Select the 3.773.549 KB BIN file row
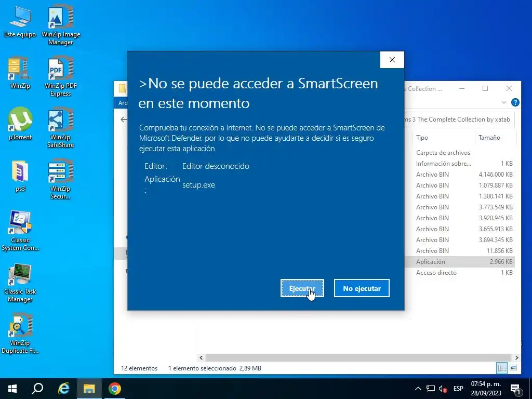 (x=460, y=207)
